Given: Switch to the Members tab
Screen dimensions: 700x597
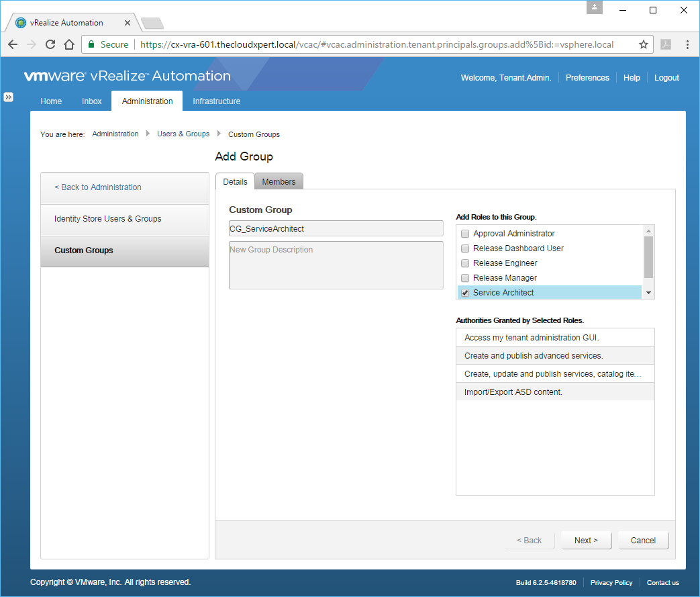Looking at the screenshot, I should point(279,182).
